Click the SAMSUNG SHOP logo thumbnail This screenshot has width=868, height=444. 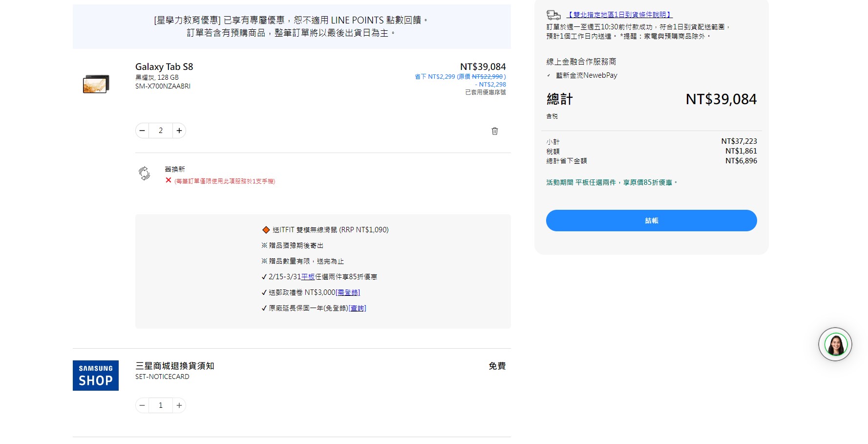(x=95, y=375)
